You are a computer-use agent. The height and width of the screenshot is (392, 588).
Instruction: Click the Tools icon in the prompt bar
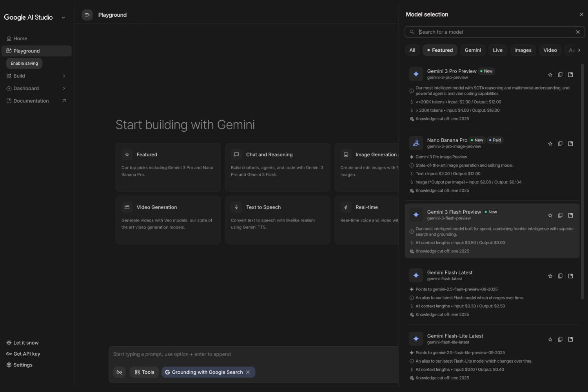tap(144, 372)
